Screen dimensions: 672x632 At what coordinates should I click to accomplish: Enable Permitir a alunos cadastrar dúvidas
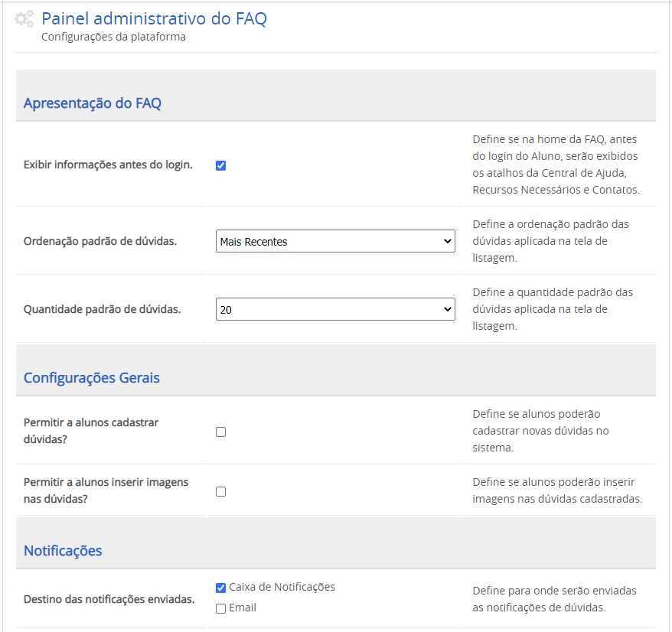220,432
